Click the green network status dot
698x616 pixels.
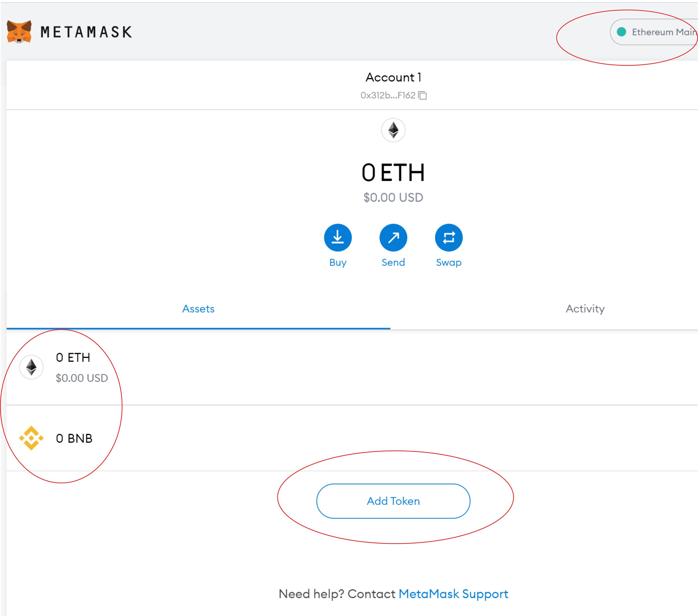pyautogui.click(x=621, y=32)
